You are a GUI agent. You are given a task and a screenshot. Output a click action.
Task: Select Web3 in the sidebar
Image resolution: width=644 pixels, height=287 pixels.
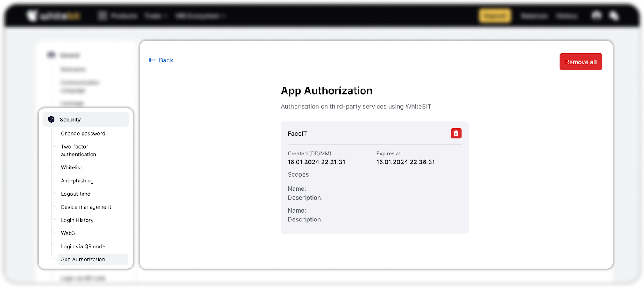pyautogui.click(x=68, y=233)
